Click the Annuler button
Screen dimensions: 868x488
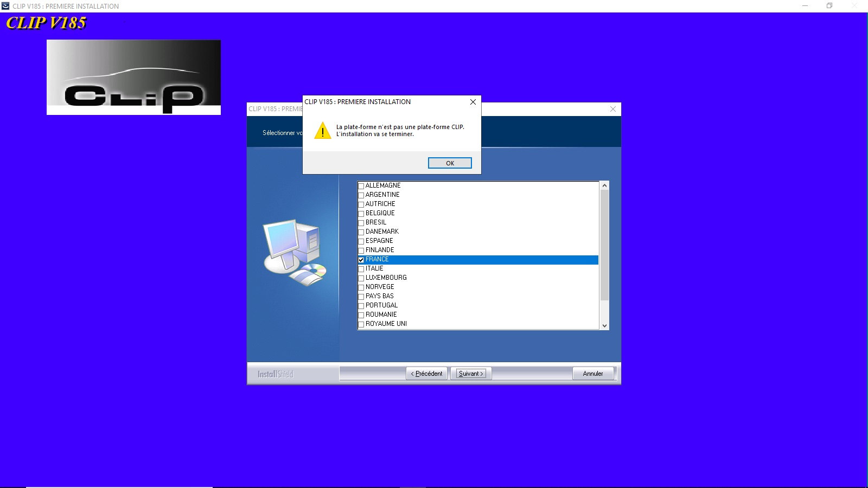593,374
